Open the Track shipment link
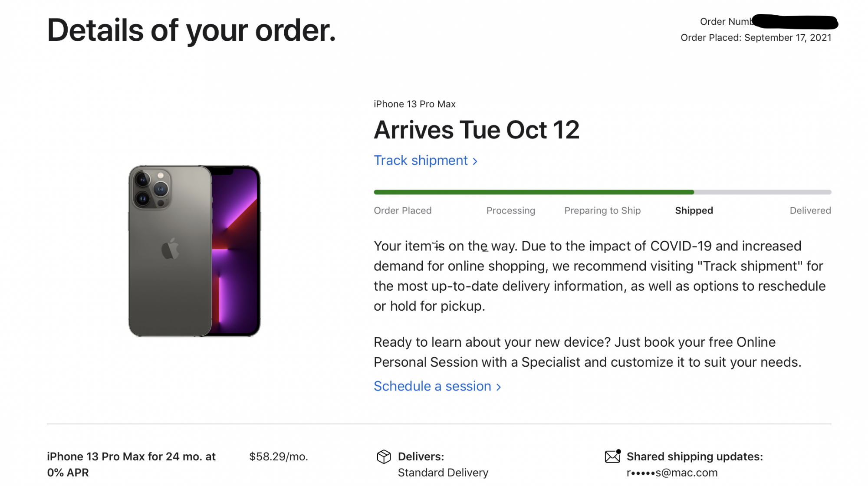 (421, 161)
